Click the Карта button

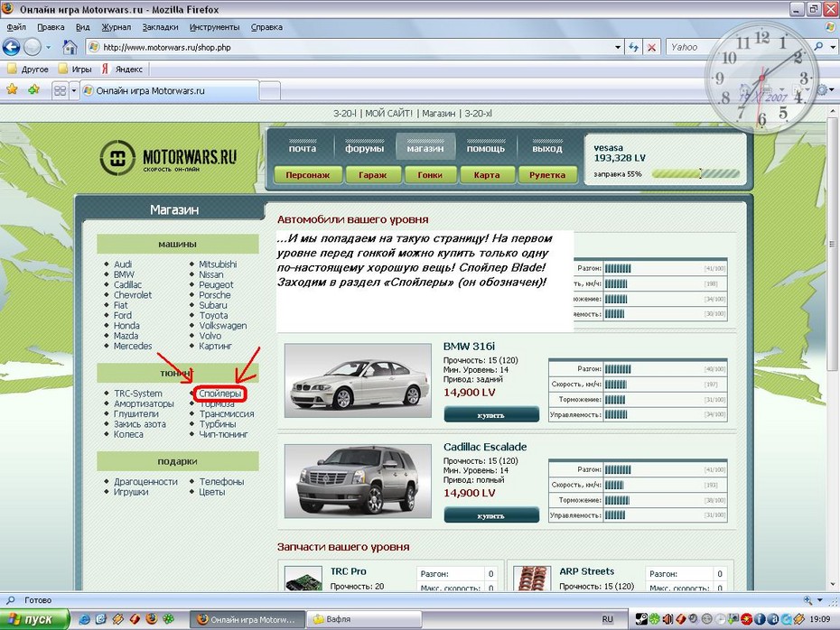(x=487, y=175)
